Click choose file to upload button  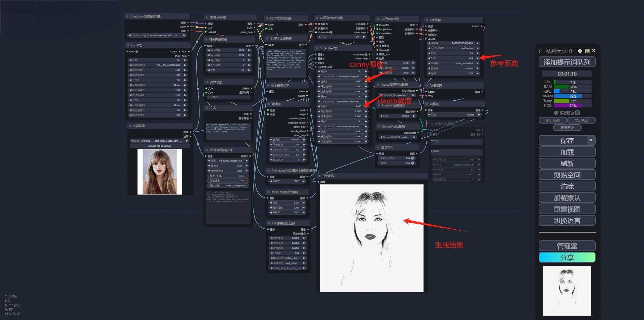(160, 146)
